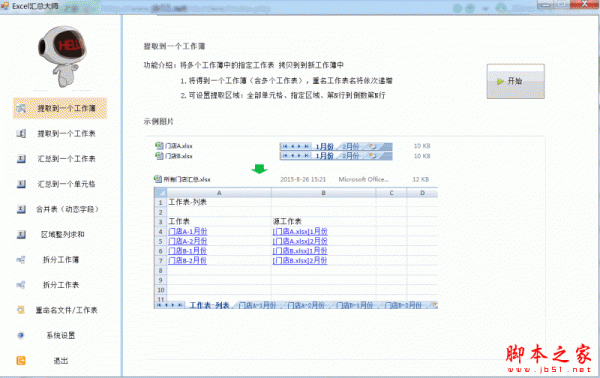This screenshot has width=600, height=378.
Task: Click 门店B.xlsx in the example image
Action: [x=174, y=156]
